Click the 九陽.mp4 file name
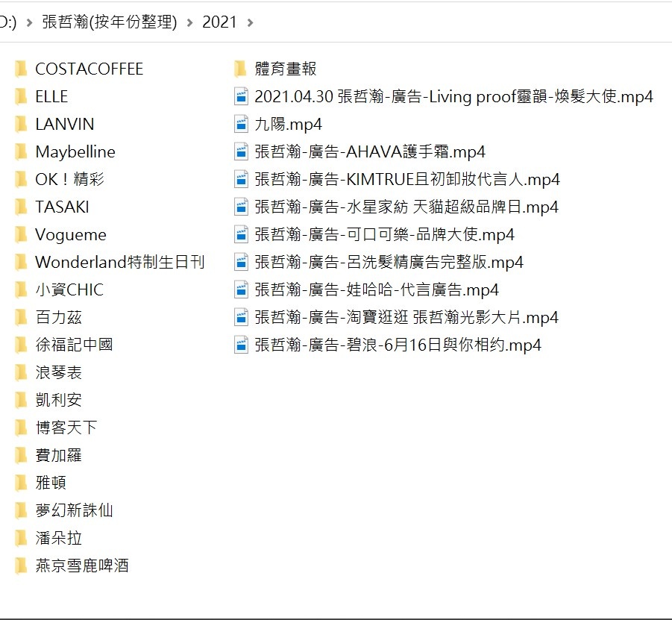The height and width of the screenshot is (620, 672). coord(289,125)
